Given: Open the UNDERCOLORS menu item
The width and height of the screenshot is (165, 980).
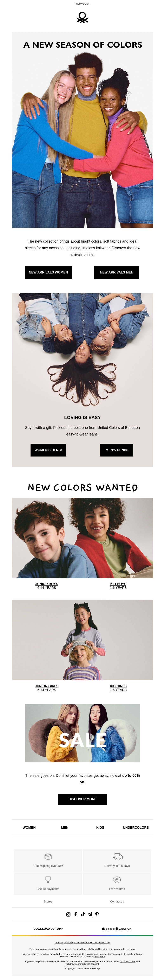Looking at the screenshot, I should [136, 827].
